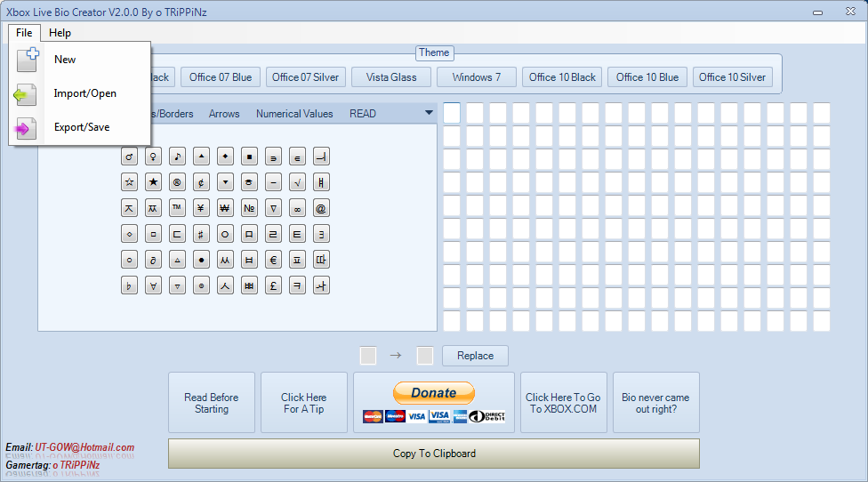This screenshot has height=482, width=868.
Task: Insert the at sign @ symbol
Action: click(x=321, y=208)
